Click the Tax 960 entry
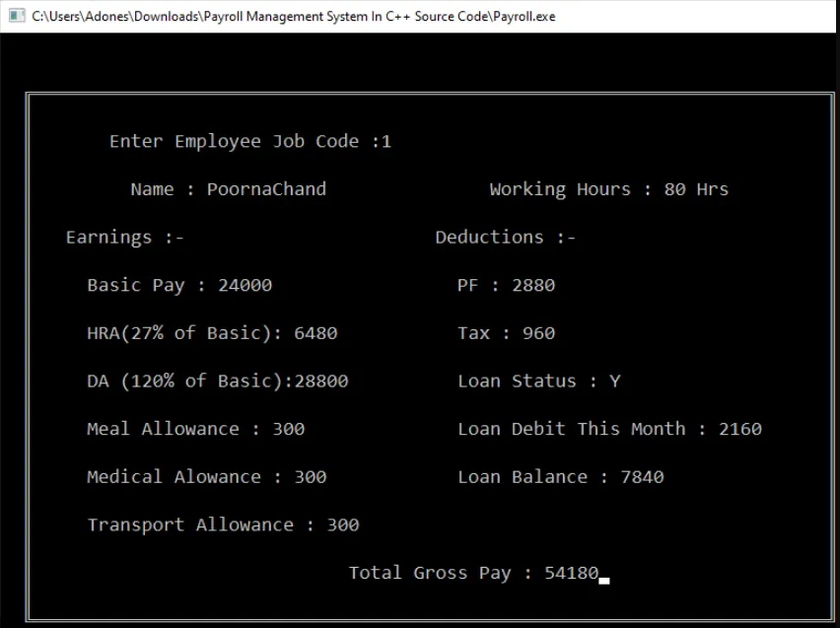Viewport: 840px width, 628px height. pos(506,333)
